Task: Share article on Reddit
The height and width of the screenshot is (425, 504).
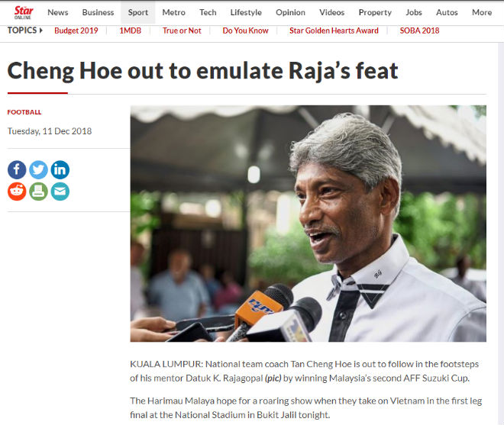Action: (x=17, y=192)
